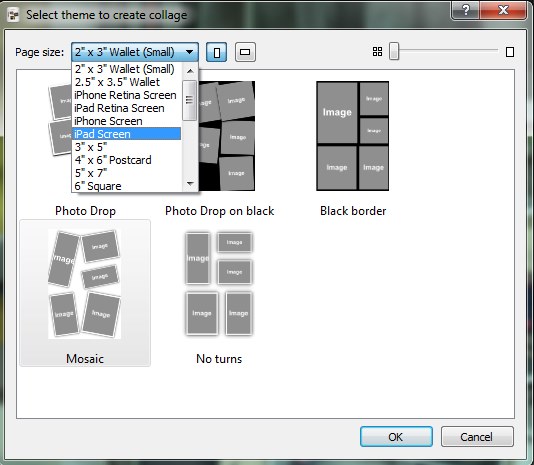Screen dimensions: 534x465
Task: Choose 6" Square page size
Action: click(126, 186)
